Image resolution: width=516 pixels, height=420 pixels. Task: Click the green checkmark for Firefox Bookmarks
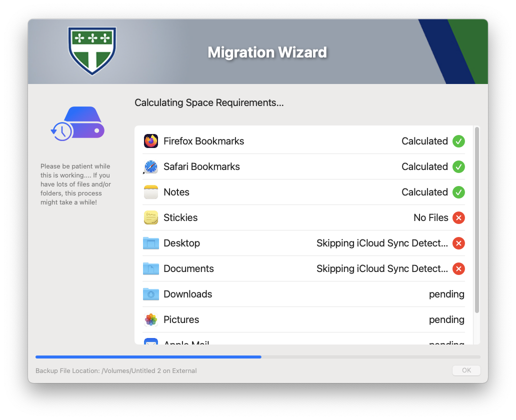click(x=458, y=141)
